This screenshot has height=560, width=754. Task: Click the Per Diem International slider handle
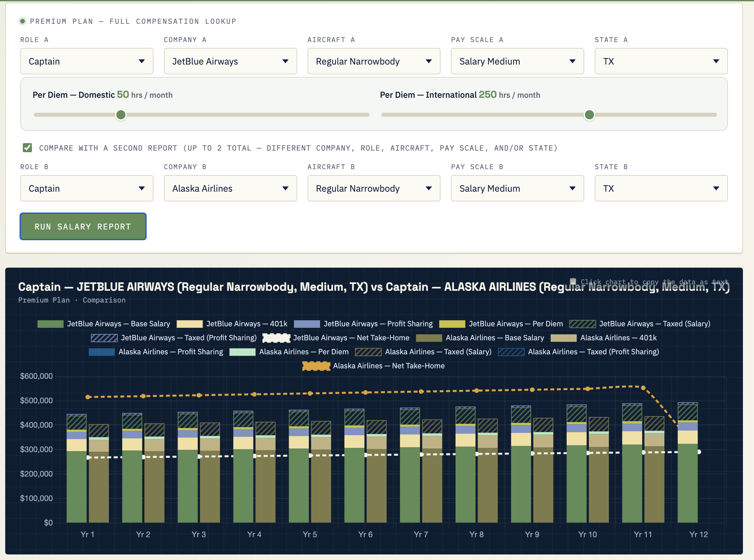pyautogui.click(x=589, y=115)
